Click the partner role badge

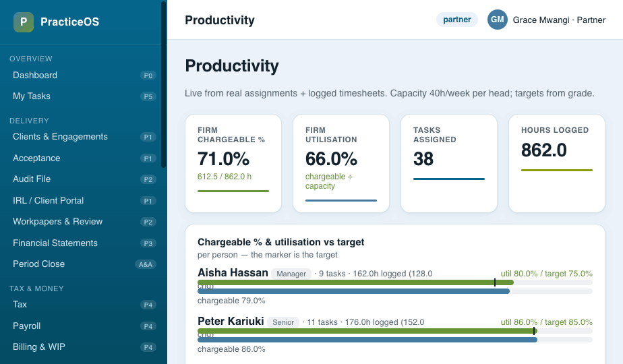click(457, 20)
